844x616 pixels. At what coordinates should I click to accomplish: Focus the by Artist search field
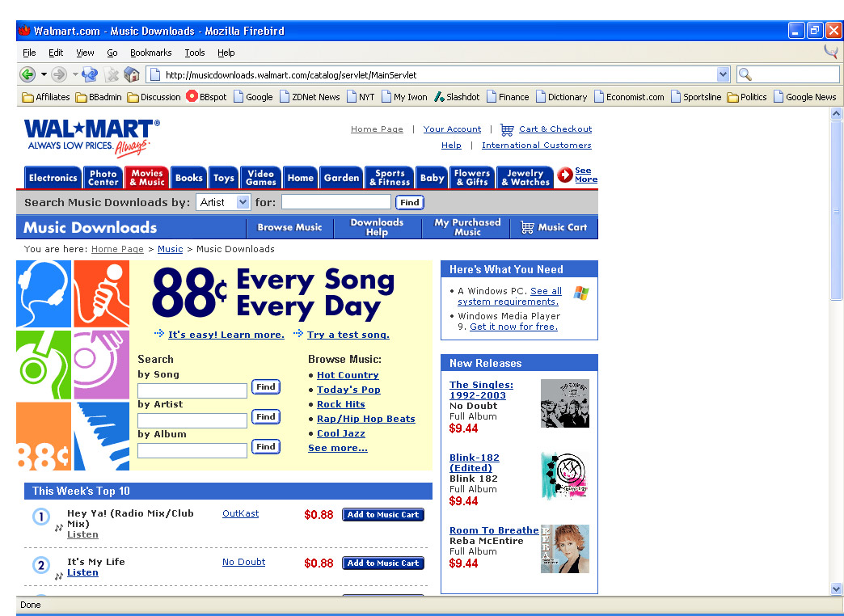[192, 420]
